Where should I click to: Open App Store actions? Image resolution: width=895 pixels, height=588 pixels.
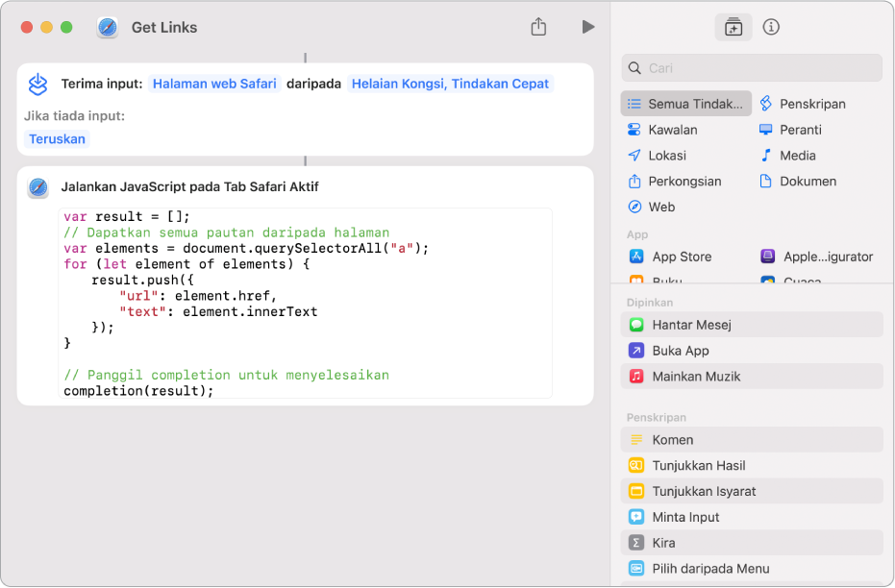681,257
